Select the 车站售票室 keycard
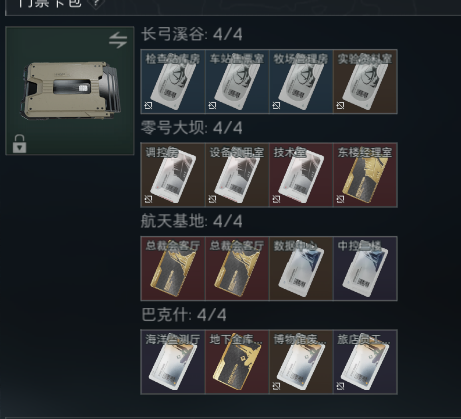 [x=237, y=82]
